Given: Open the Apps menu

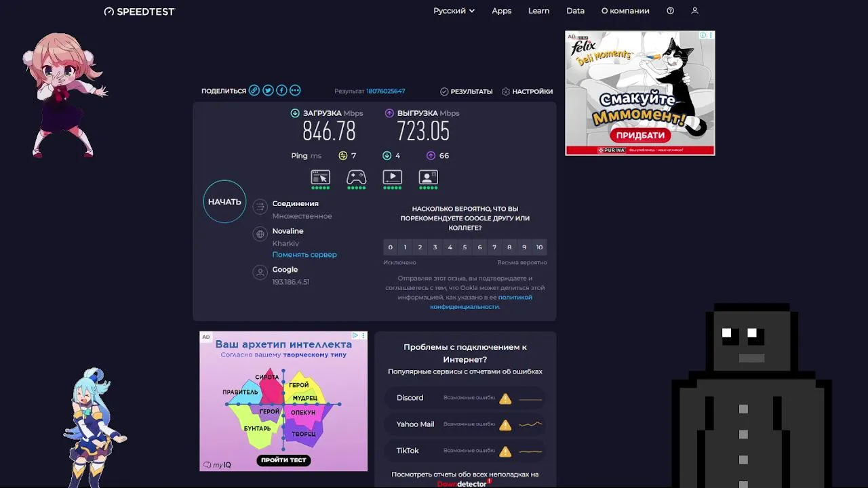Looking at the screenshot, I should tap(502, 11).
